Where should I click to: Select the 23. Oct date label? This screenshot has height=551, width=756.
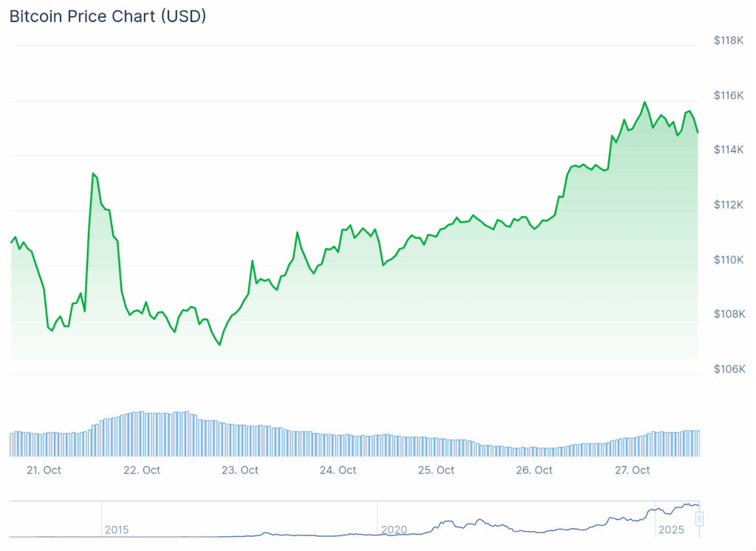pos(240,470)
